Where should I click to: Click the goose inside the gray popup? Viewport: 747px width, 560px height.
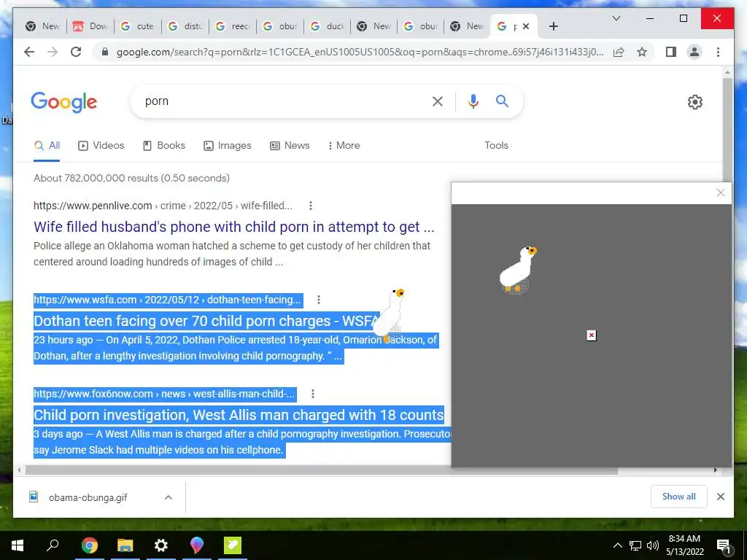tap(517, 270)
